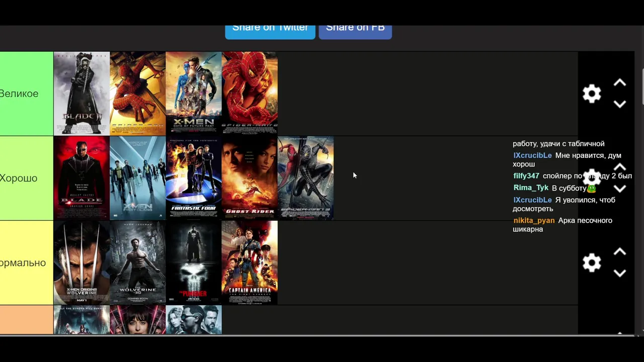Select the Хорошо tier label
This screenshot has width=644, height=362.
pos(27,178)
